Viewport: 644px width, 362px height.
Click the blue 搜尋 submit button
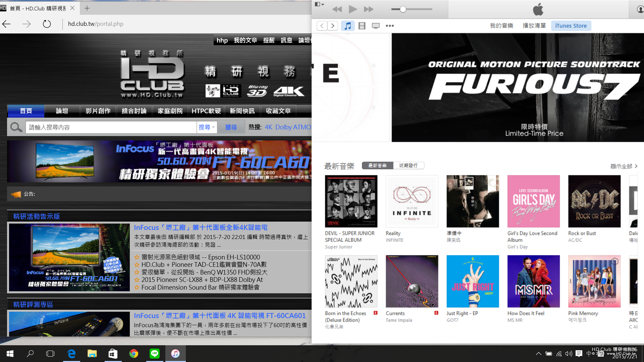[231, 127]
